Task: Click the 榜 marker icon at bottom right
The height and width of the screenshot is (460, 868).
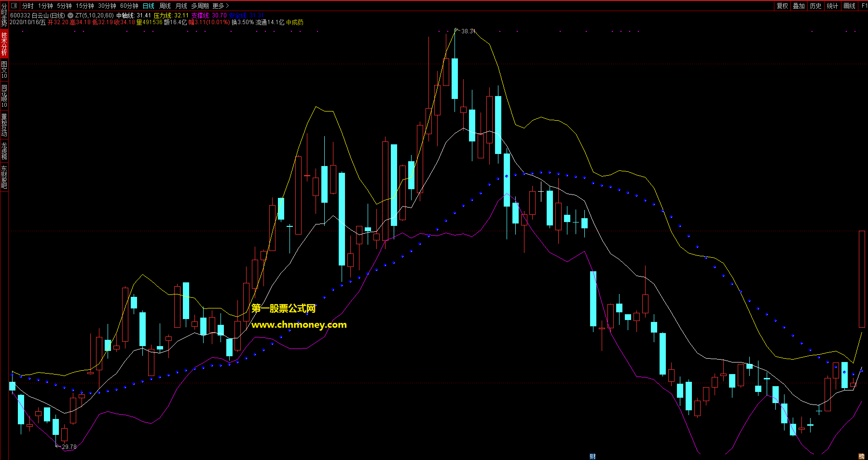Action: coord(861,457)
